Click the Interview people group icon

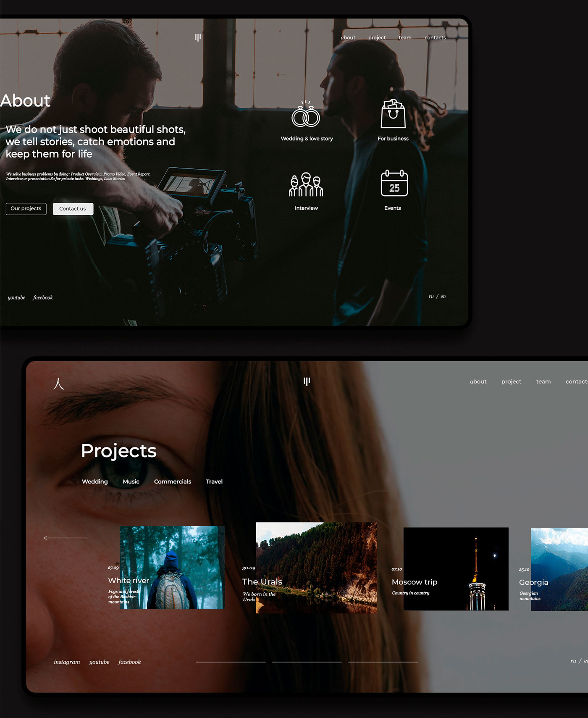click(x=306, y=185)
